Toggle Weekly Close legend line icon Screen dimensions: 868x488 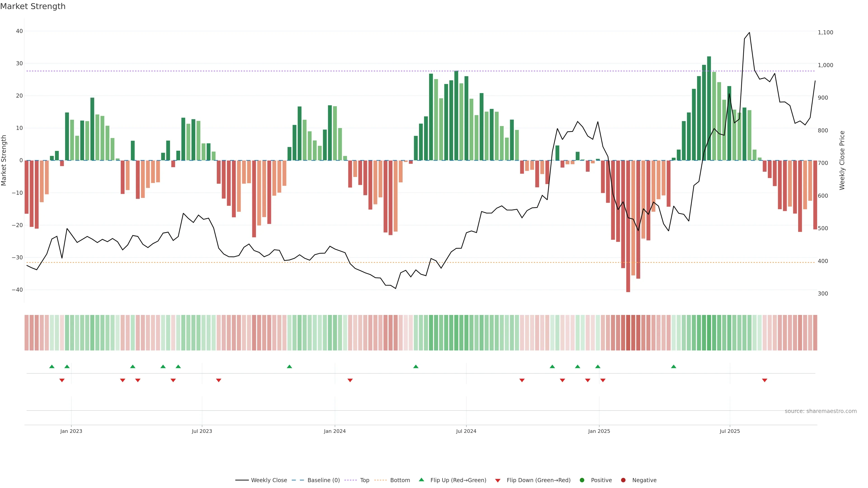tap(242, 480)
